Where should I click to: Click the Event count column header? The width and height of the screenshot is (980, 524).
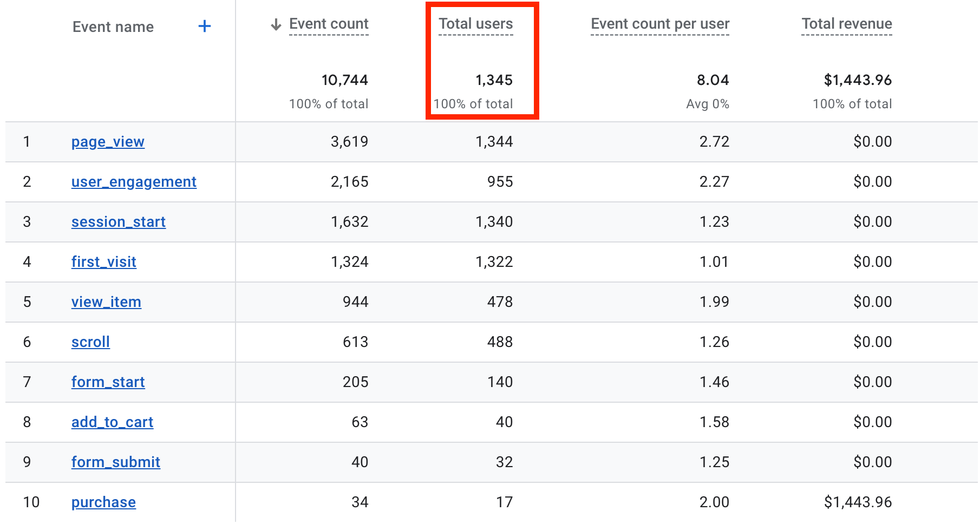328,24
